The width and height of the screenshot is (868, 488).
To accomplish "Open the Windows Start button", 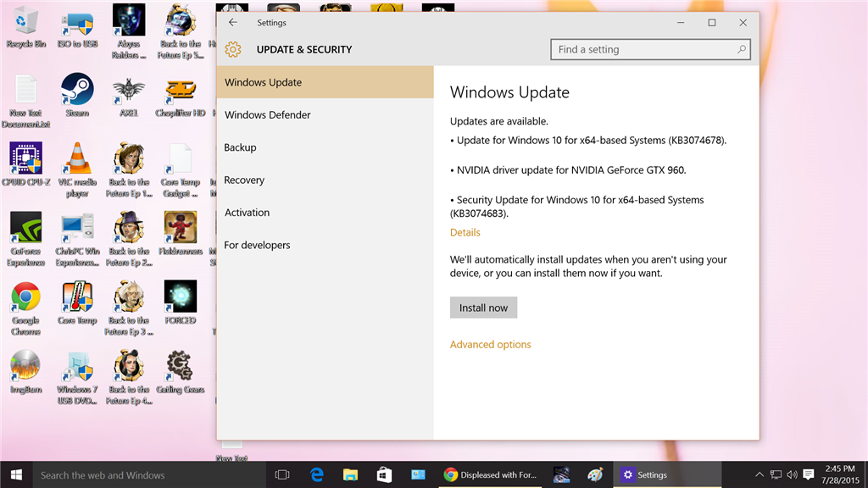I will click(x=16, y=474).
